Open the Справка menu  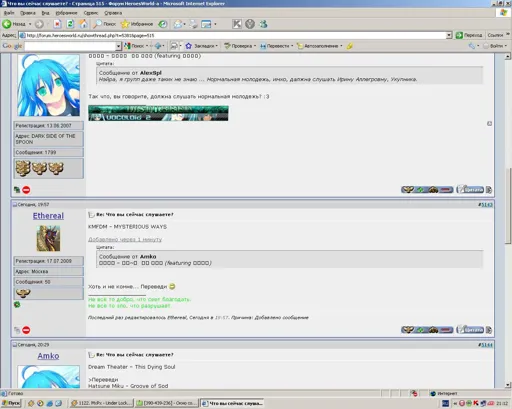point(113,13)
